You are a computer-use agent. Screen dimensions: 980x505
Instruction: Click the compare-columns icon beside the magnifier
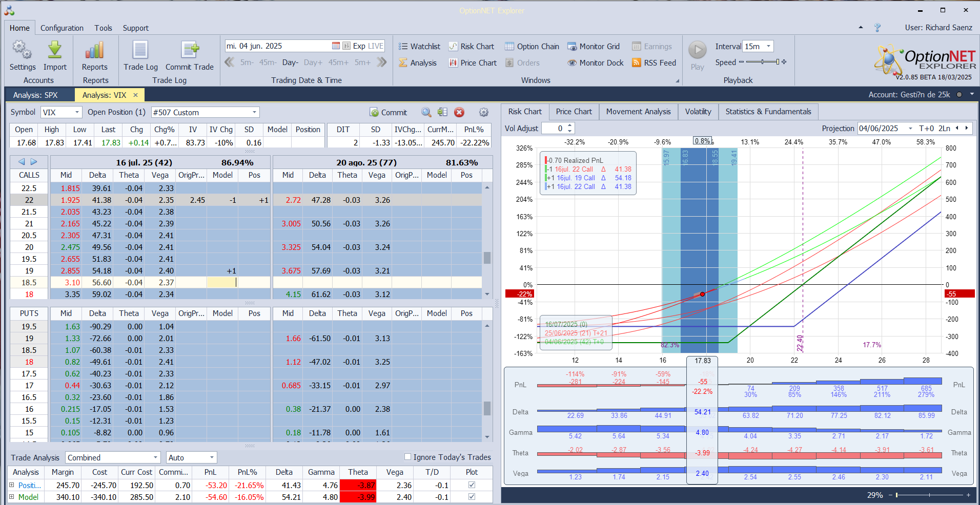coord(443,112)
